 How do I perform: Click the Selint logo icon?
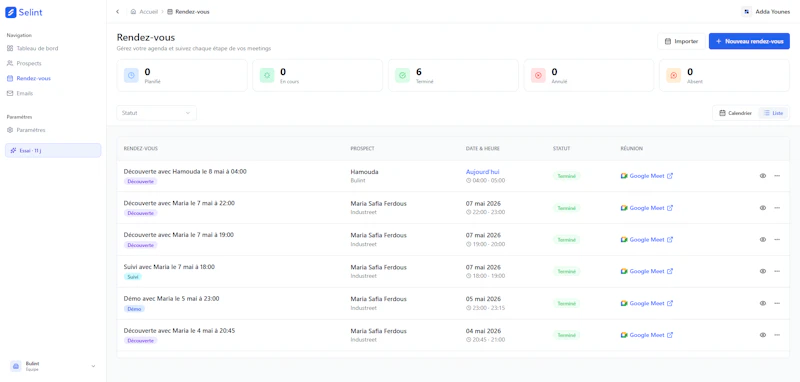(11, 13)
